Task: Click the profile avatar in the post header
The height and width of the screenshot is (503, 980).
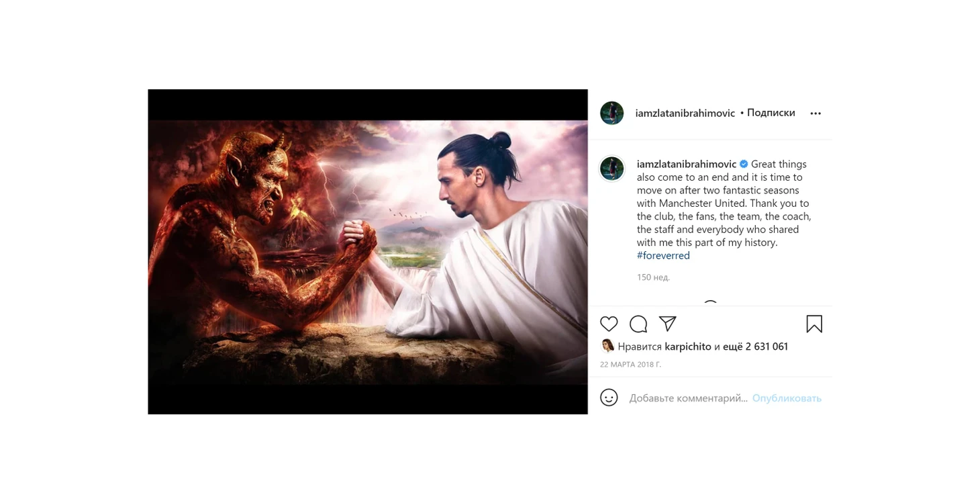Action: click(612, 113)
